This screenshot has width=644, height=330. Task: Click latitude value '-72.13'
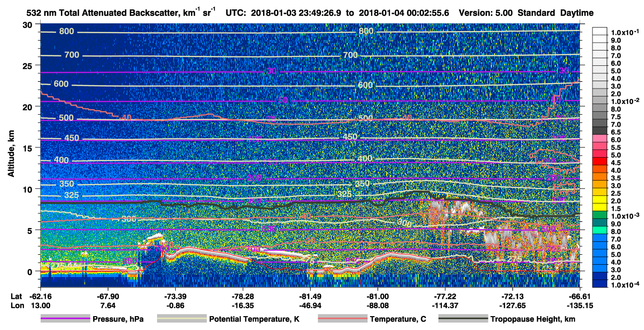pos(513,296)
